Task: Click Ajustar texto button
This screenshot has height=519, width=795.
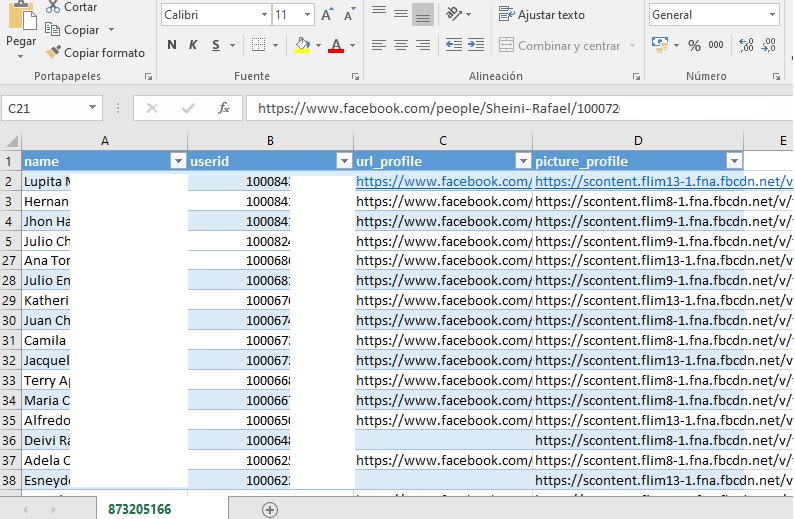Action: tap(542, 15)
